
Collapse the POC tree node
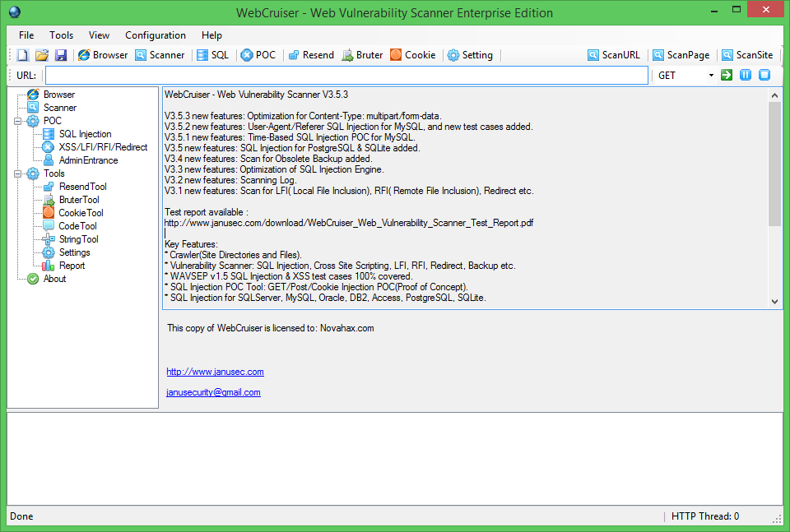click(x=17, y=121)
